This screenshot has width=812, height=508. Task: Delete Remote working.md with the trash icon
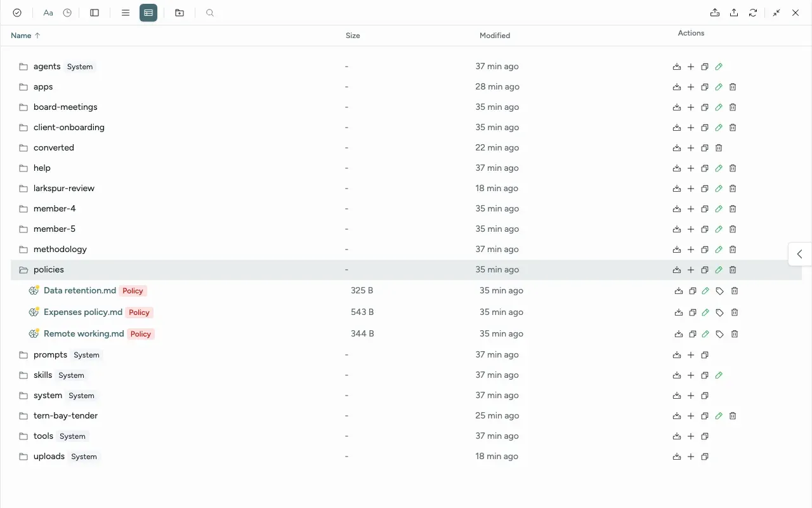[735, 334]
